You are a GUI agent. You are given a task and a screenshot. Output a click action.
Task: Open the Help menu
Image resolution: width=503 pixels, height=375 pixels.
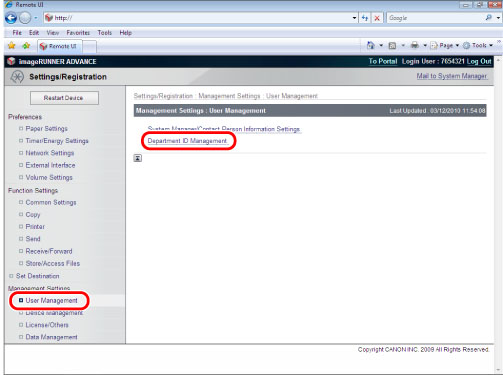click(x=126, y=33)
